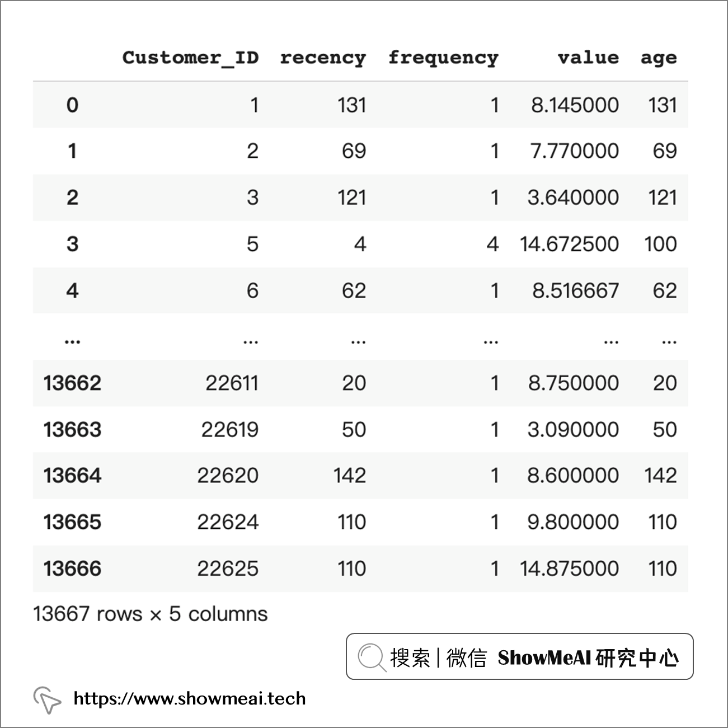
Task: Select value cell 8.600000
Action: (573, 476)
